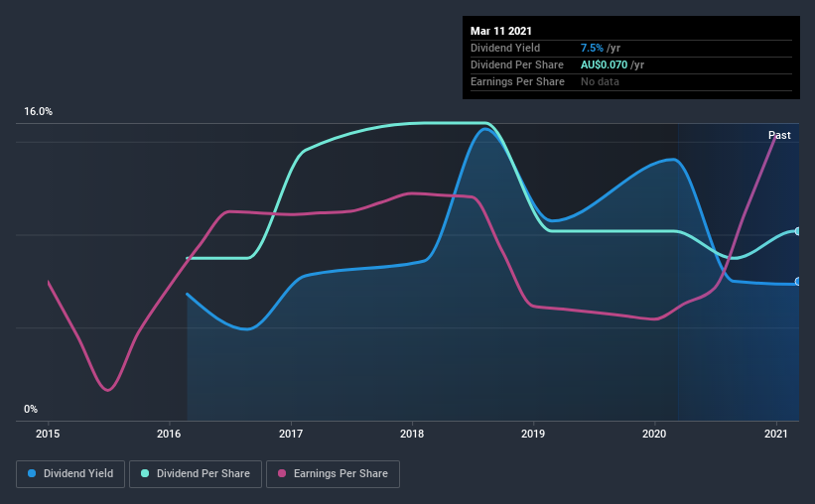Select the Dividend Yield endpoint marker
815x504 pixels.
pos(798,282)
